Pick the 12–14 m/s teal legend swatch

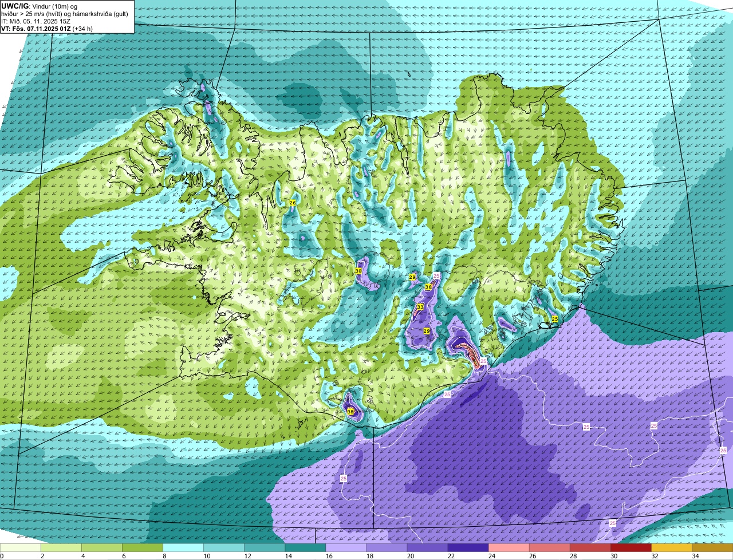coord(265,548)
